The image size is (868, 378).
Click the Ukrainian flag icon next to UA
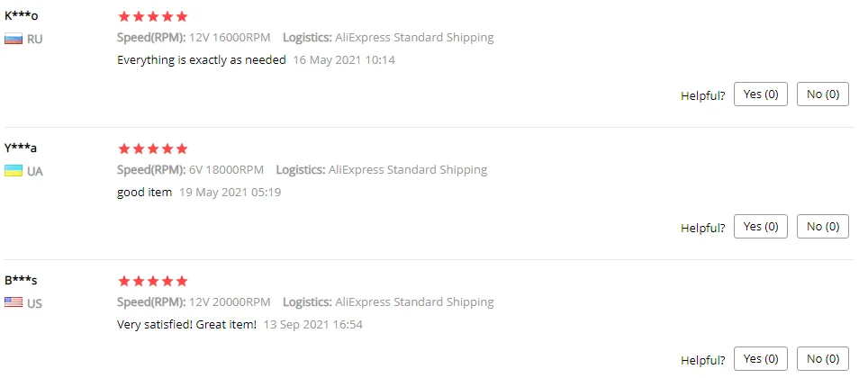point(13,171)
